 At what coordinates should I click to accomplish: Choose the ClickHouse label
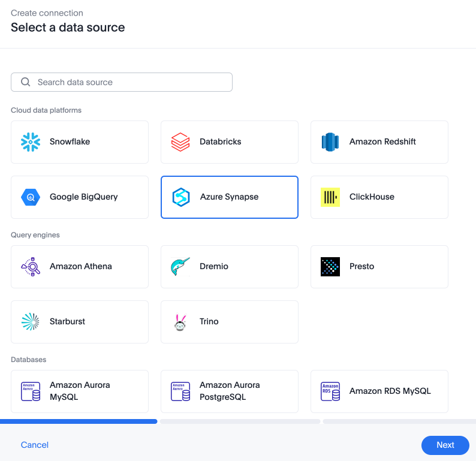coord(372,197)
